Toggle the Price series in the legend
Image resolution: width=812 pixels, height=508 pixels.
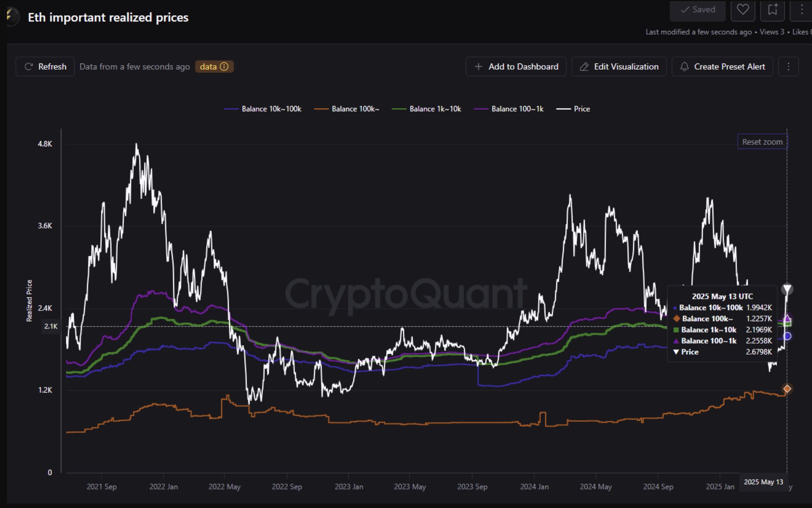[x=573, y=108]
